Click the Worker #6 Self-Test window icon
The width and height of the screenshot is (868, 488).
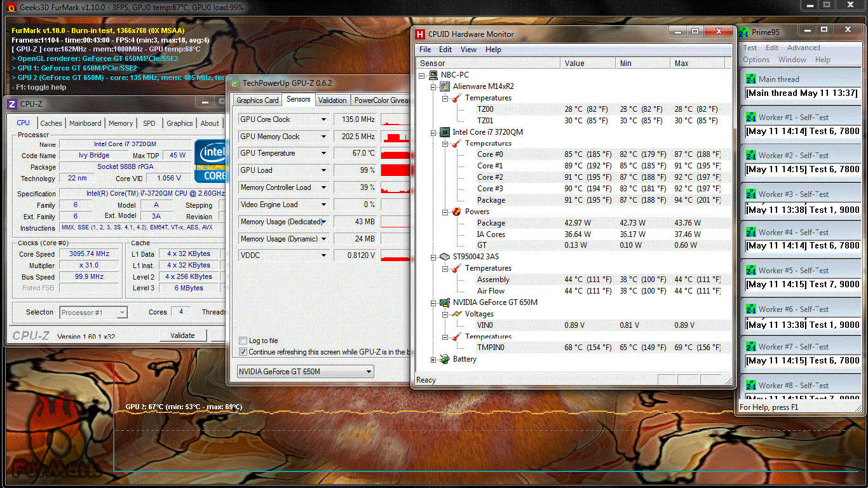(751, 309)
